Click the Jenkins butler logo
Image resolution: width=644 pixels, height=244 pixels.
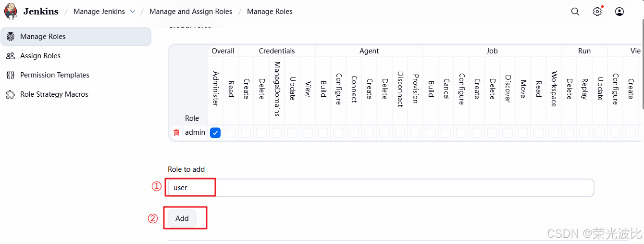11,12
